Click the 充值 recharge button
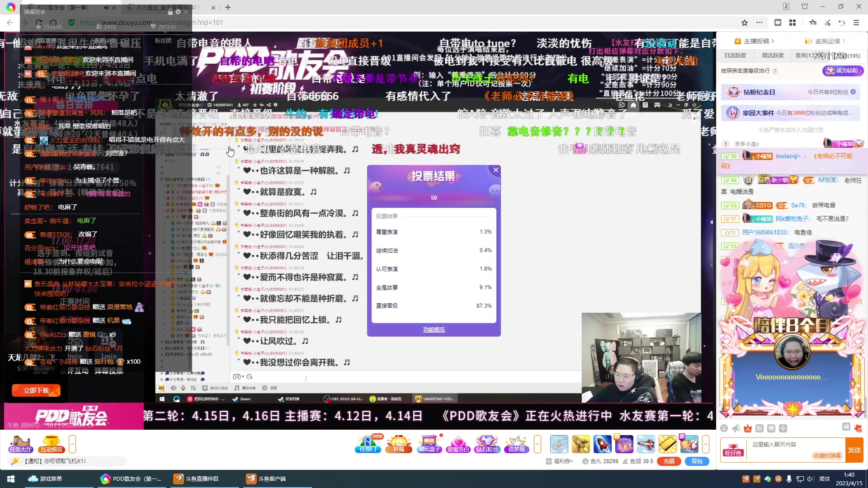Screen dimensions: 868x488 669,461
